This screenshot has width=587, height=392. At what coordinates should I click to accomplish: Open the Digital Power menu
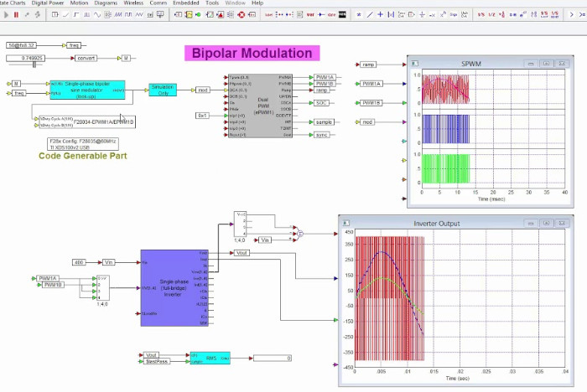click(x=48, y=3)
